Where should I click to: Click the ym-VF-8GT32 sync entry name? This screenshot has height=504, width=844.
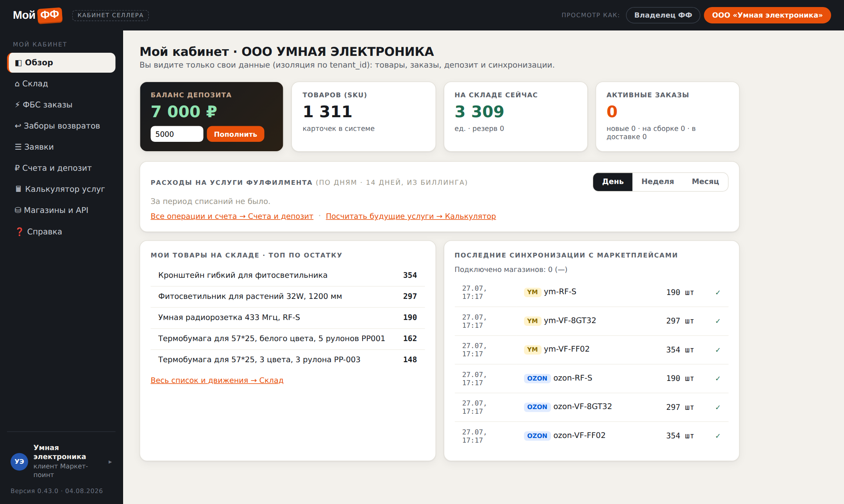(x=570, y=320)
